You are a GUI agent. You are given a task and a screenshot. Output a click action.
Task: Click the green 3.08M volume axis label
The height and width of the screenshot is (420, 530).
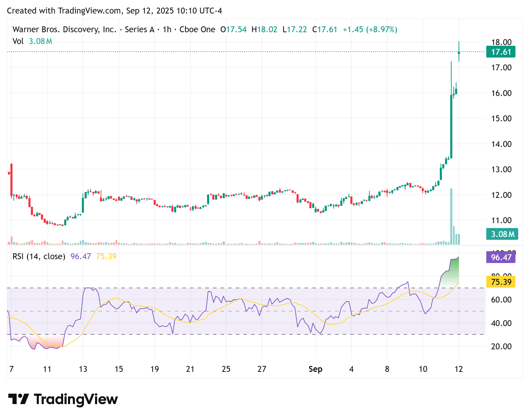(x=502, y=234)
